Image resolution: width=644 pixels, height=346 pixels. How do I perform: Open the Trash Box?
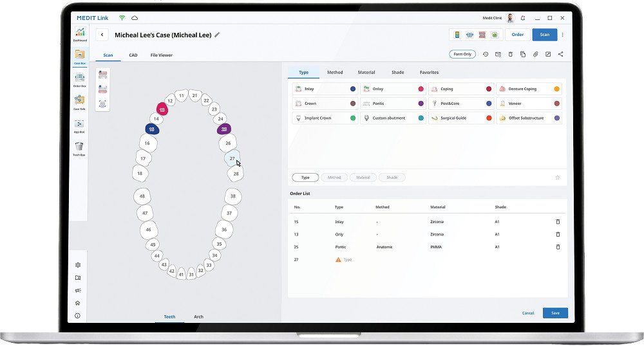point(79,148)
